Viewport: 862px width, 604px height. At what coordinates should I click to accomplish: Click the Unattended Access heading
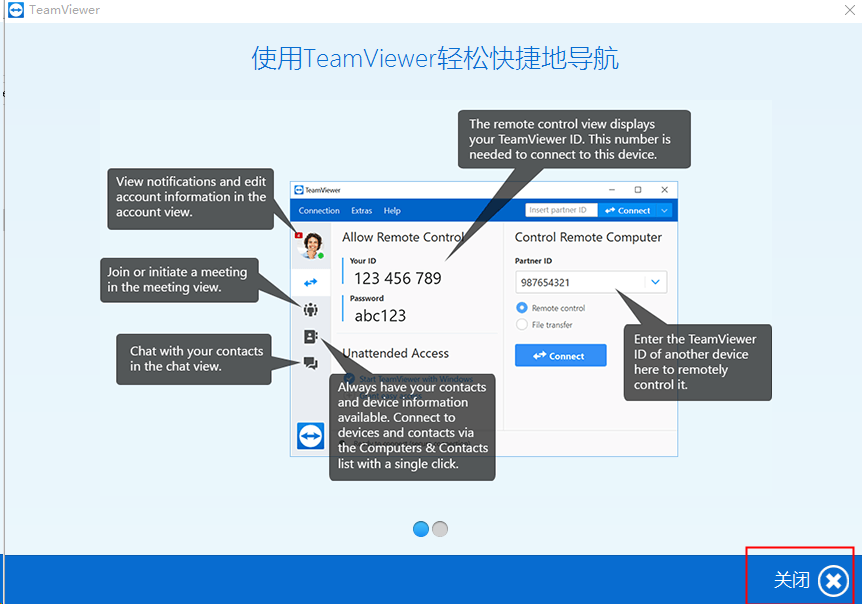[x=395, y=353]
